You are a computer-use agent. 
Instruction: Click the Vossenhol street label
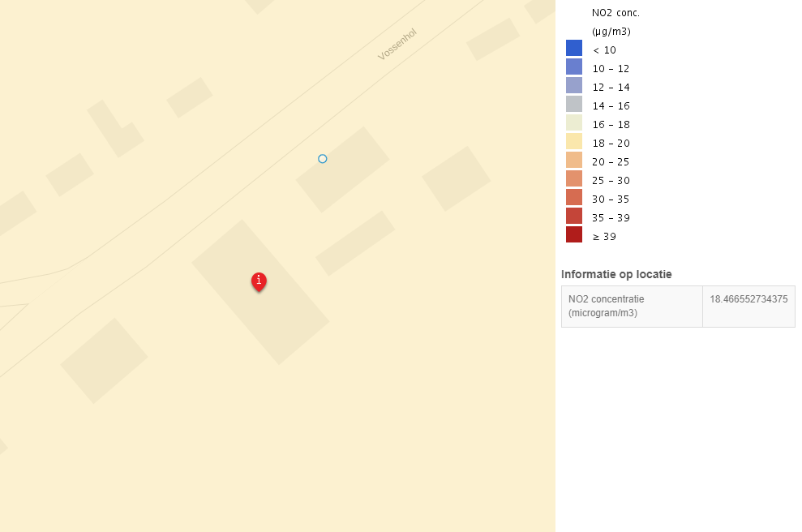tap(397, 45)
